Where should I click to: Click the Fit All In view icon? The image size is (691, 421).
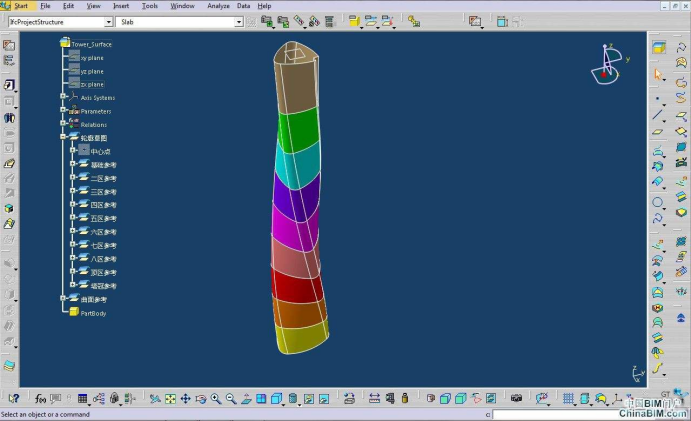(x=171, y=398)
